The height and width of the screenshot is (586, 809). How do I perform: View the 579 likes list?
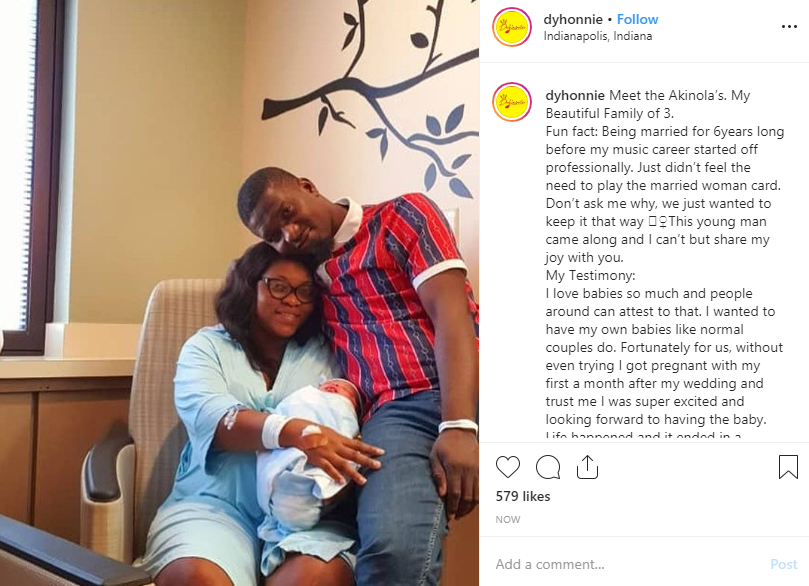point(523,496)
